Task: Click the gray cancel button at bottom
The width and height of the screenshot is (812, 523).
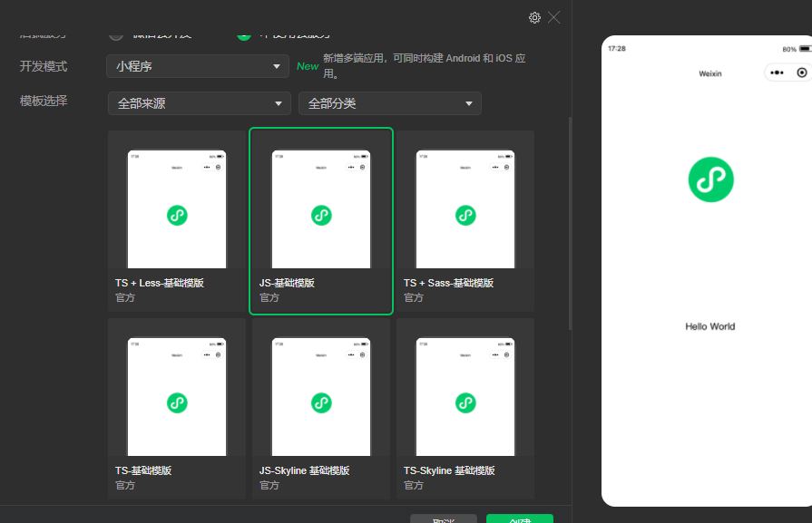Action: tap(444, 518)
